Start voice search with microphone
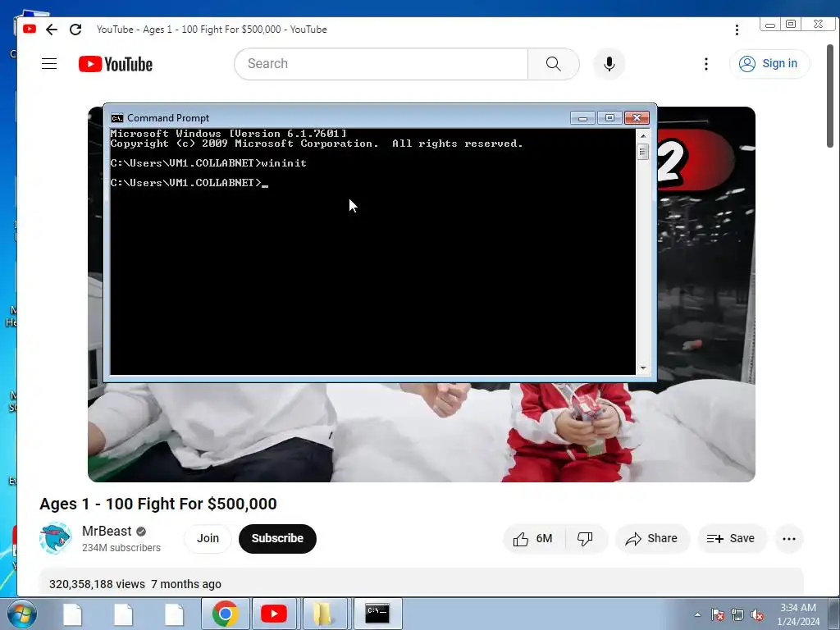 (x=609, y=64)
